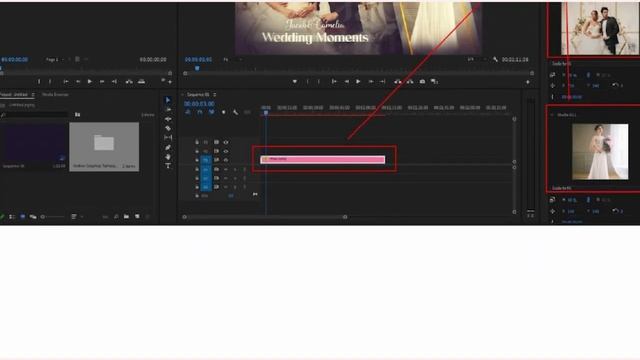Image resolution: width=640 pixels, height=360 pixels.
Task: Select the Hand tool
Action: pos(168,157)
